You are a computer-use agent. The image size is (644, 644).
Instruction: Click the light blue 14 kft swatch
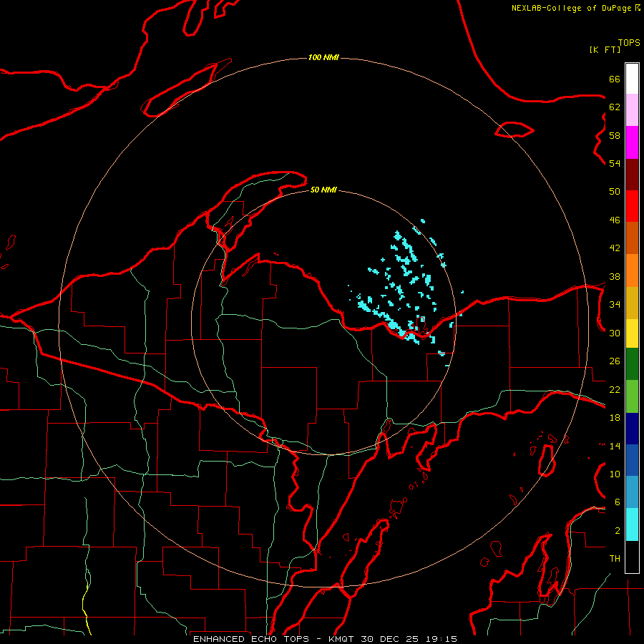(x=632, y=492)
